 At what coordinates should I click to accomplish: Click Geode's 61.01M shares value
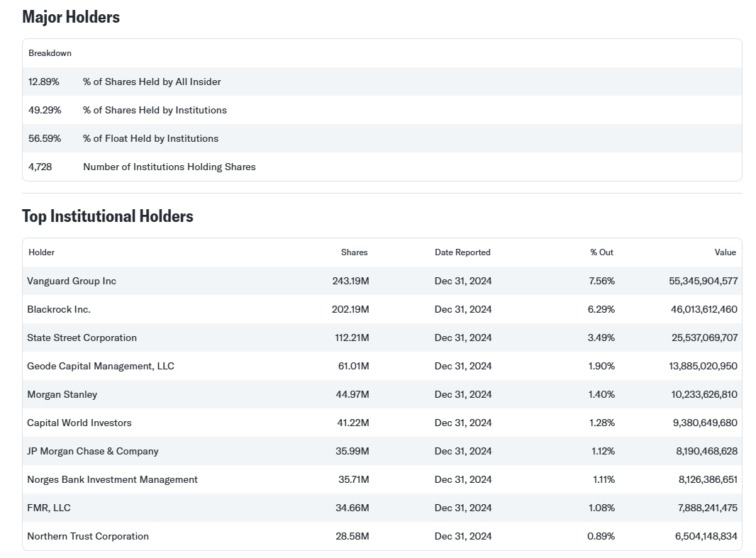click(x=353, y=367)
